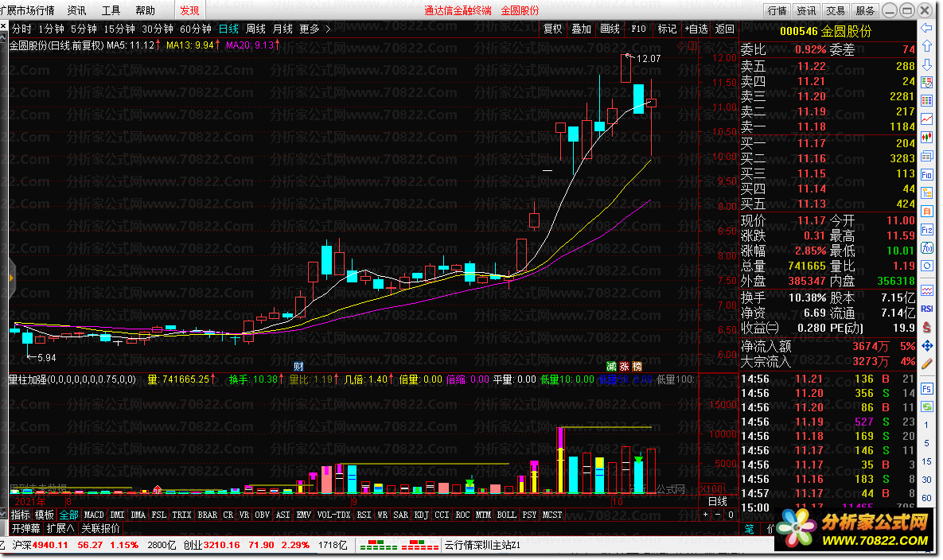Click the wavy indicator lines sidebar icon
This screenshot has height=560, width=943.
[927, 290]
